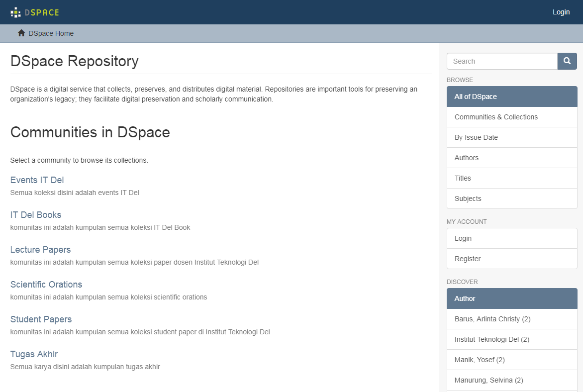The width and height of the screenshot is (583, 392).
Task: Open Tugas Akhir community
Action: pyautogui.click(x=34, y=354)
